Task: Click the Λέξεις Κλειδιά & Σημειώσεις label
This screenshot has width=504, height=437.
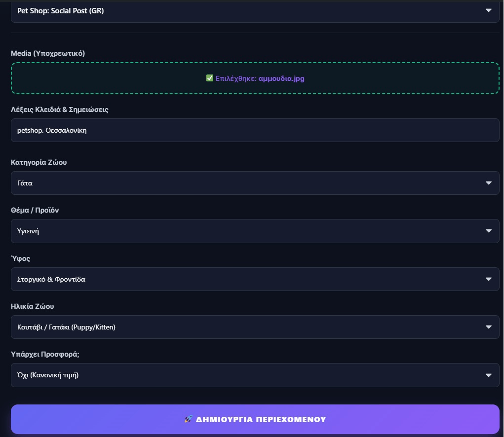Action: click(59, 109)
